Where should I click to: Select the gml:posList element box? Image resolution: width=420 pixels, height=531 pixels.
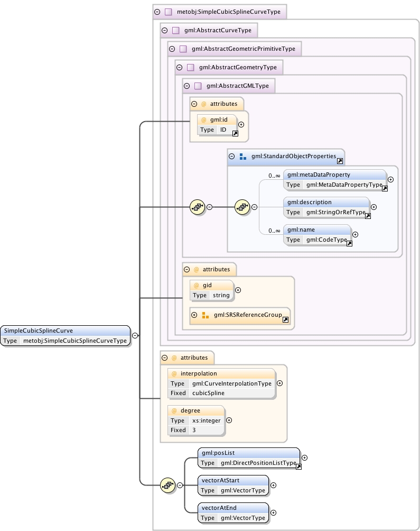[x=249, y=458]
